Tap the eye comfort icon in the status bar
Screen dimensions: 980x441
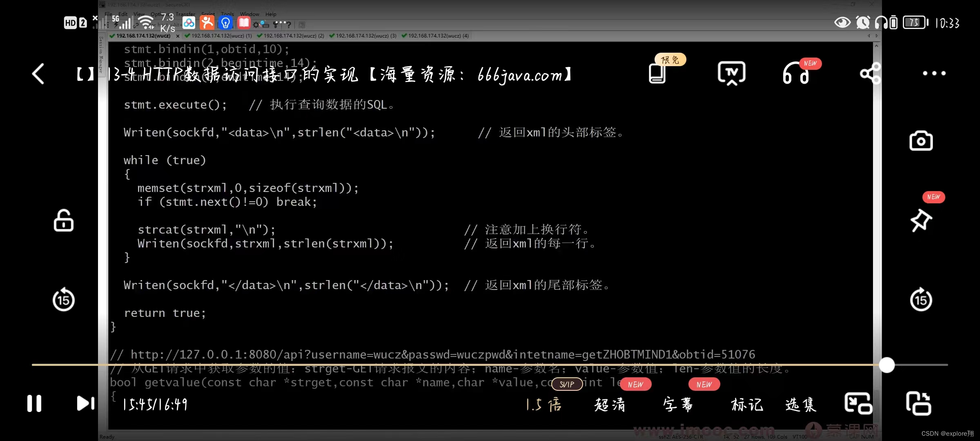pos(842,22)
